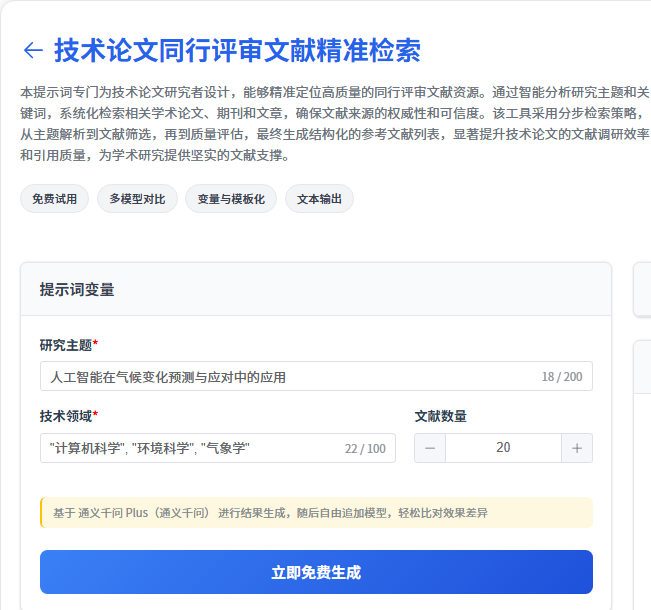Click the 18 / 200 character counter

tap(561, 377)
